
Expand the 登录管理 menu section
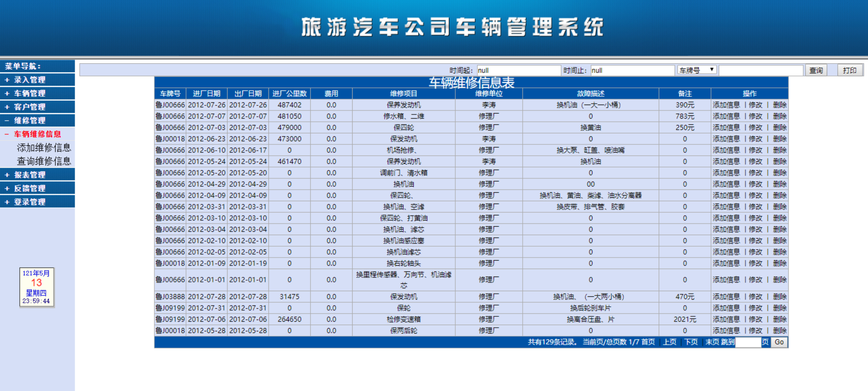tap(37, 202)
